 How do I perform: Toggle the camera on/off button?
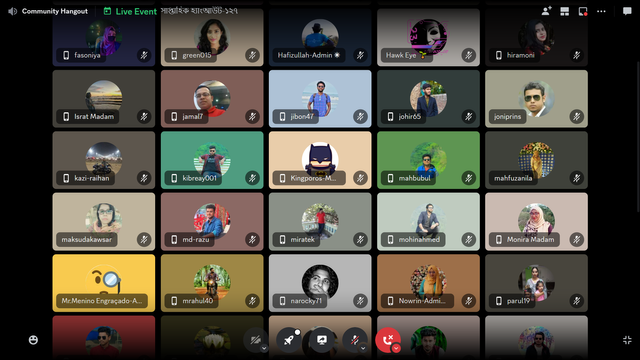255,340
